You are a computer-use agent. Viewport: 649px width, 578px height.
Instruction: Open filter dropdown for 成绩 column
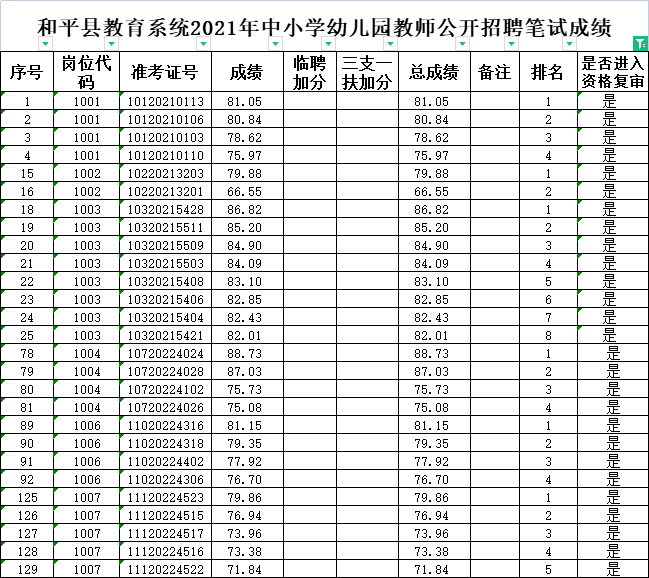tap(275, 43)
